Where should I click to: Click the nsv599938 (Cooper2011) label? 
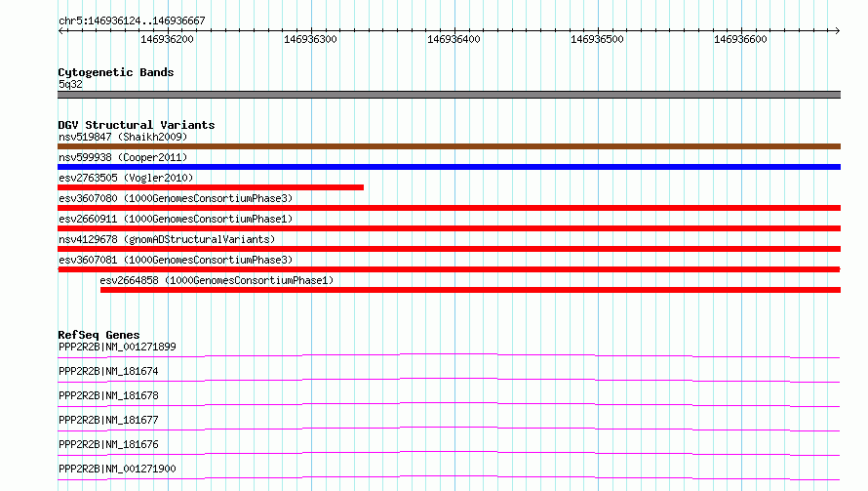click(x=123, y=157)
